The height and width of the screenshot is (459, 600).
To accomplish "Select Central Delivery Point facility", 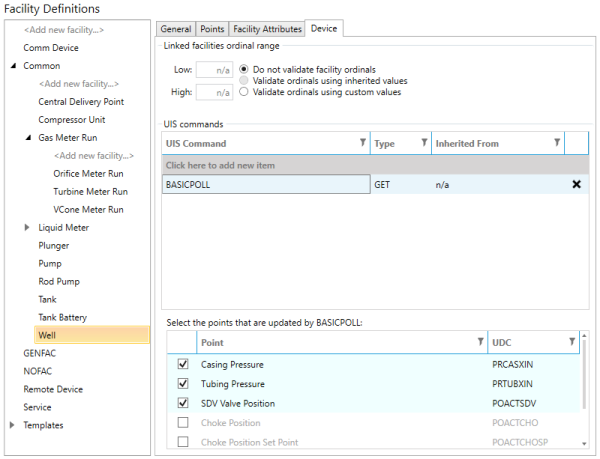I will tap(81, 102).
